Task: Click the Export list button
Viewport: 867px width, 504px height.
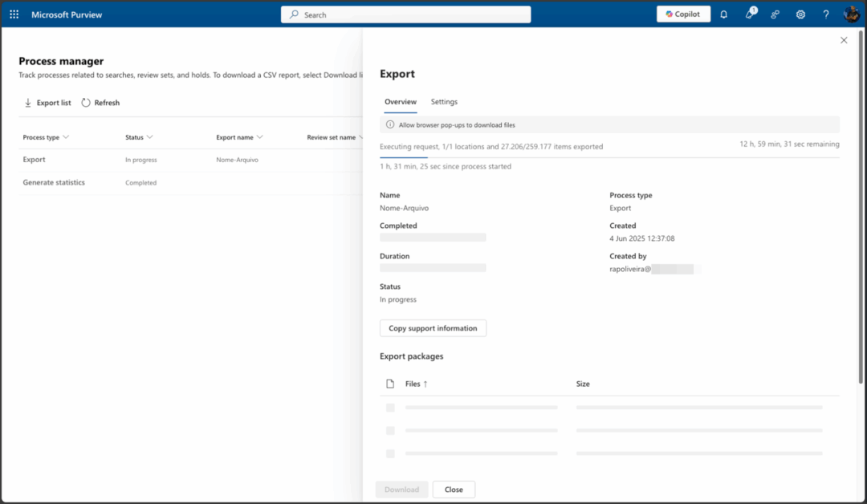Action: tap(47, 103)
